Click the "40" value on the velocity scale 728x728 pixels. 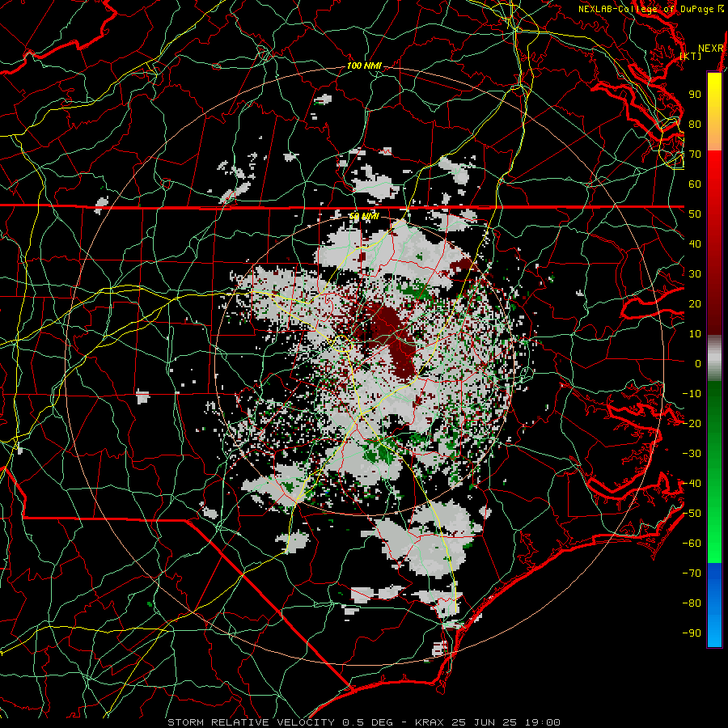(x=695, y=244)
